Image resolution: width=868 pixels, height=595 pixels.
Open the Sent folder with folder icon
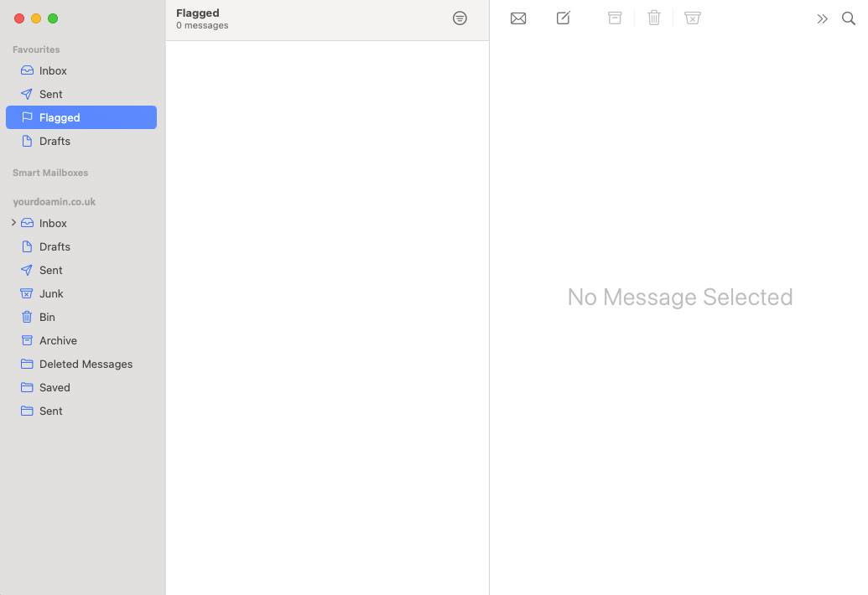pyautogui.click(x=81, y=411)
